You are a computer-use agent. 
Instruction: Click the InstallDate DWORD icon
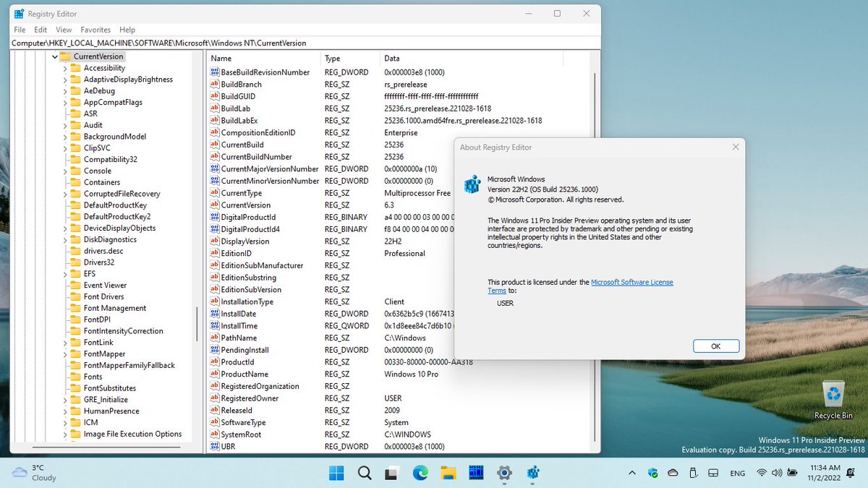click(214, 314)
